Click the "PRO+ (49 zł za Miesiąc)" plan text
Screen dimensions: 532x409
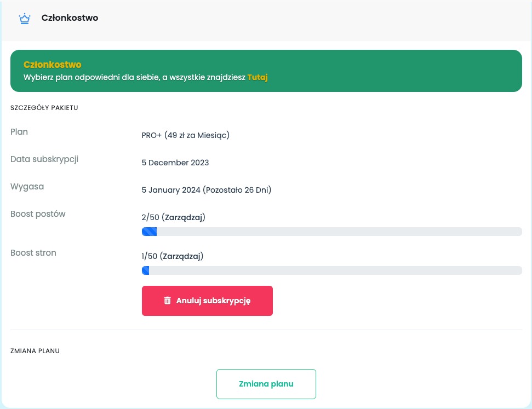click(185, 135)
